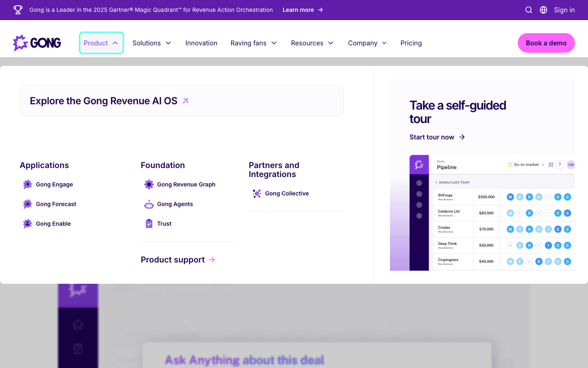
Task: Open the Innovation menu item
Action: (201, 43)
